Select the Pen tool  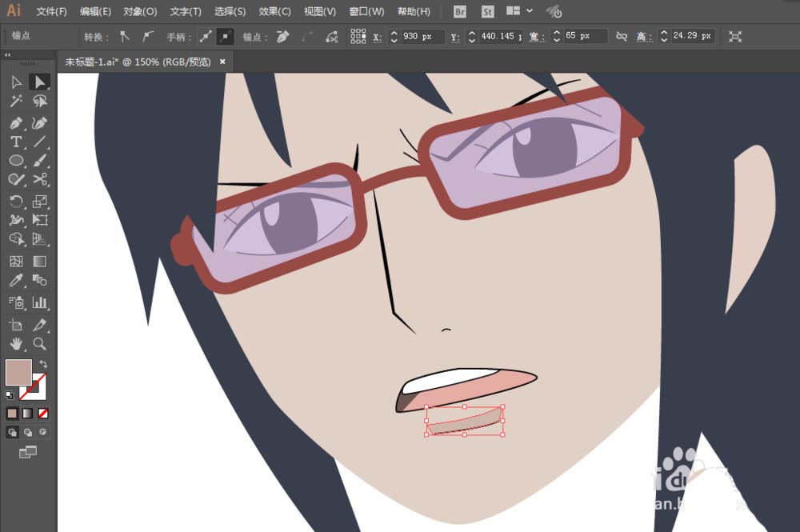[x=16, y=123]
